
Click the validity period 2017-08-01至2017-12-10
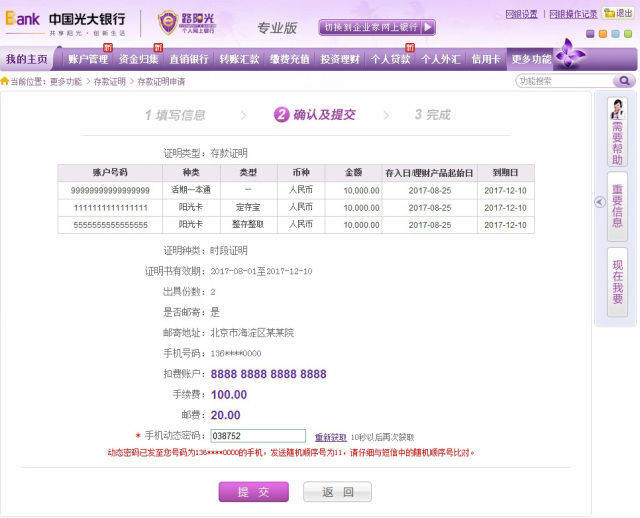point(261,271)
